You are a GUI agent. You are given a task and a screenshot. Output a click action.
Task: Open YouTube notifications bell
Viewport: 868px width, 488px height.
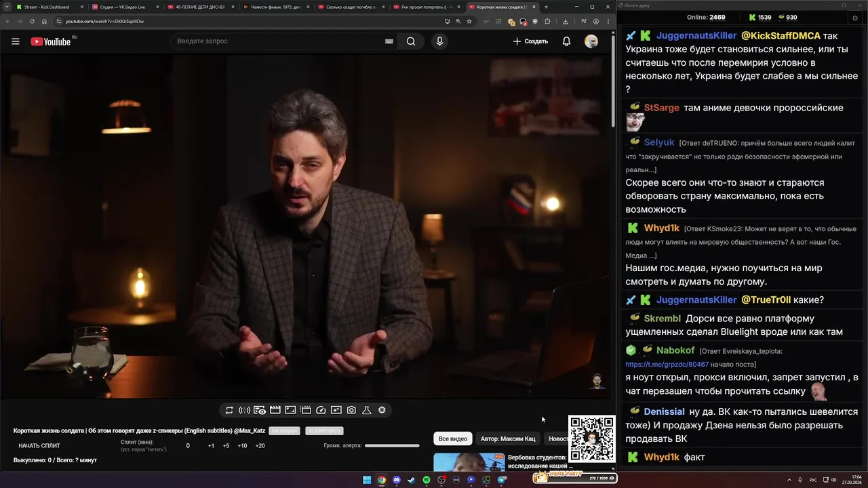(566, 41)
